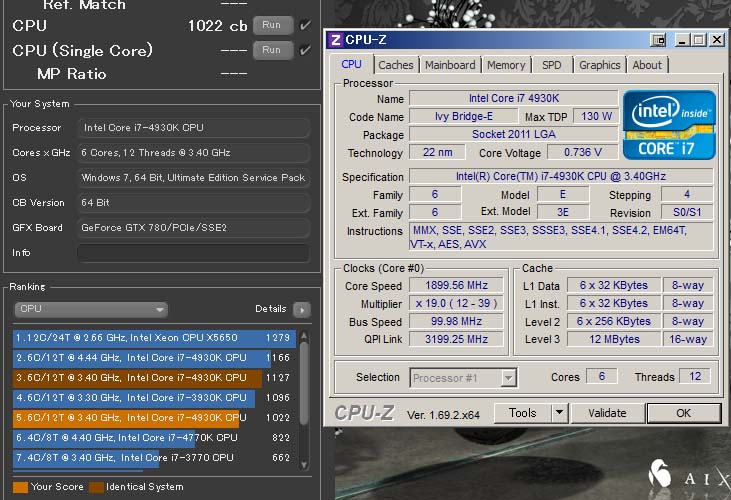Switch to the Caches tab
Viewport: 731px width, 500px height.
pyautogui.click(x=396, y=65)
